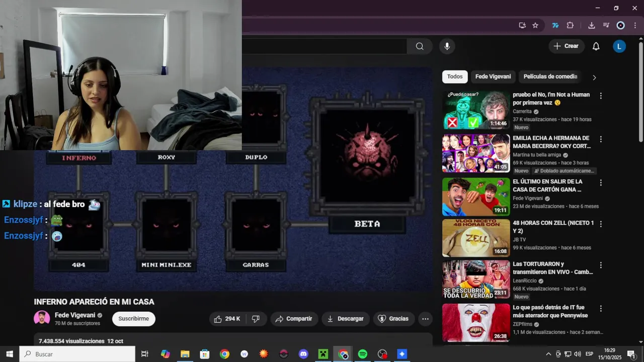644x362 pixels.
Task: Open YouTube notifications bell
Action: point(596,46)
